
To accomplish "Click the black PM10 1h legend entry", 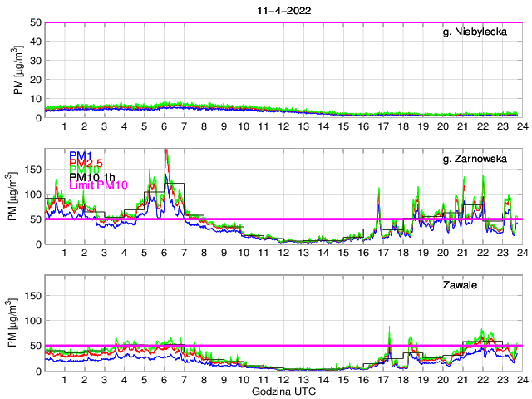I will [x=91, y=177].
